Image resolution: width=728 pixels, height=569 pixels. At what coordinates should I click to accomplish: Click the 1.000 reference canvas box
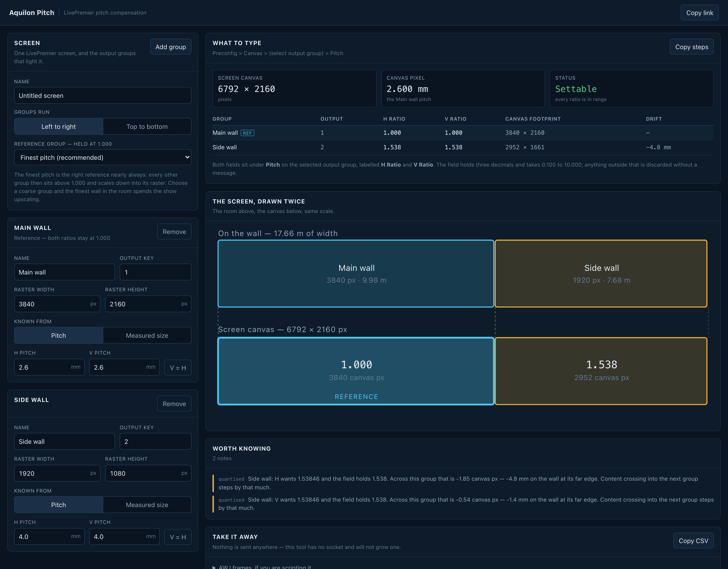356,371
